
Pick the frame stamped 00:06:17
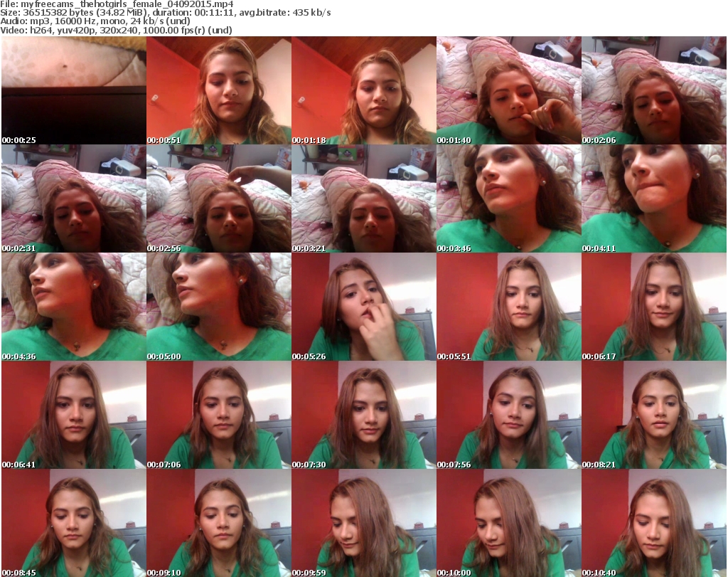point(654,307)
